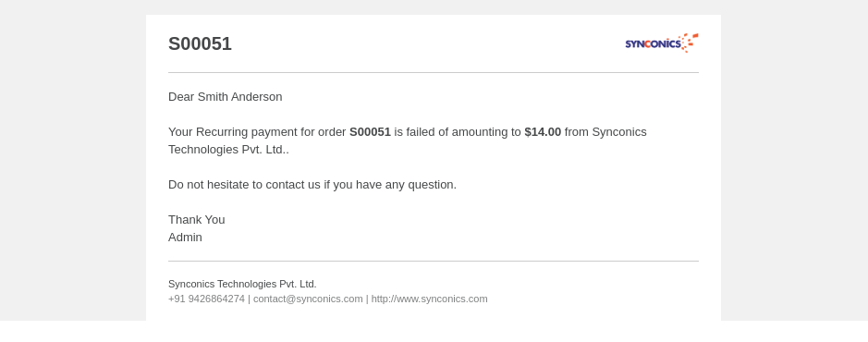Click the Your Recurring payment text
Screen dimensions: 868x342
257,131
